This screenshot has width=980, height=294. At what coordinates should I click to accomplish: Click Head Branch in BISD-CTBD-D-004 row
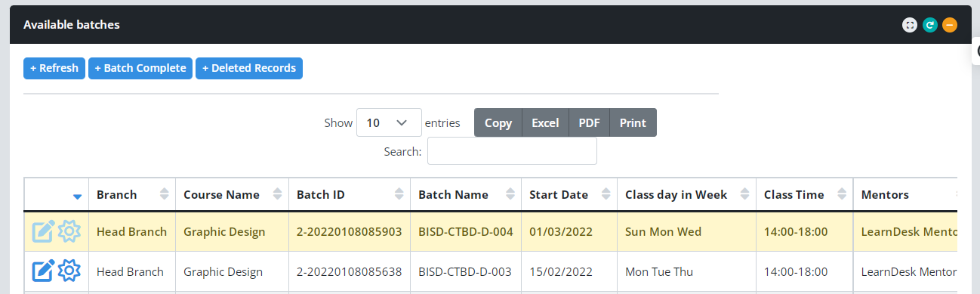pyautogui.click(x=131, y=232)
